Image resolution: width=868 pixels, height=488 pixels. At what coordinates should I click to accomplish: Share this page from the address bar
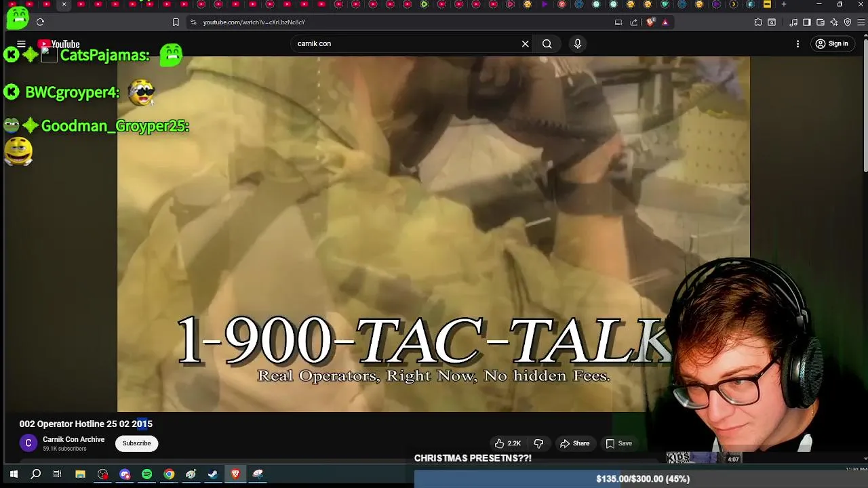634,22
